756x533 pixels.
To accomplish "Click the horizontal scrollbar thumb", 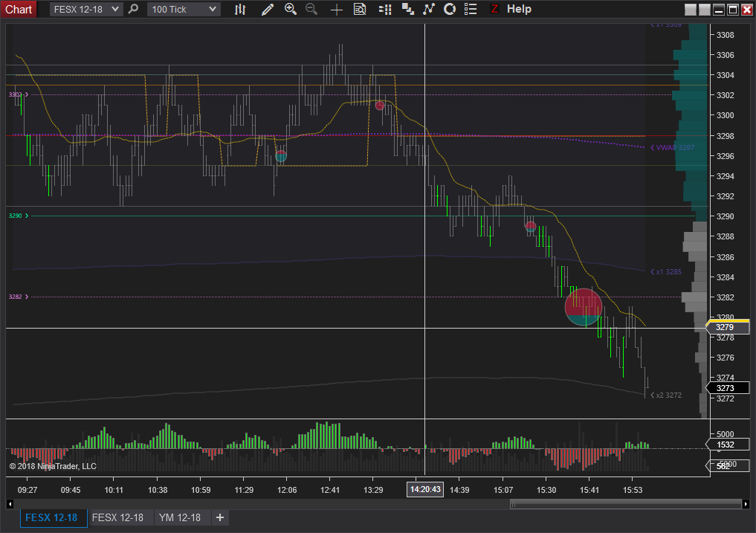I will coord(625,504).
